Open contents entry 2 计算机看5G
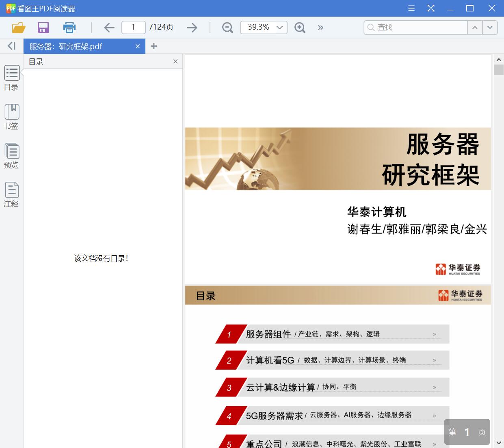This screenshot has height=448, width=504. pyautogui.click(x=332, y=360)
